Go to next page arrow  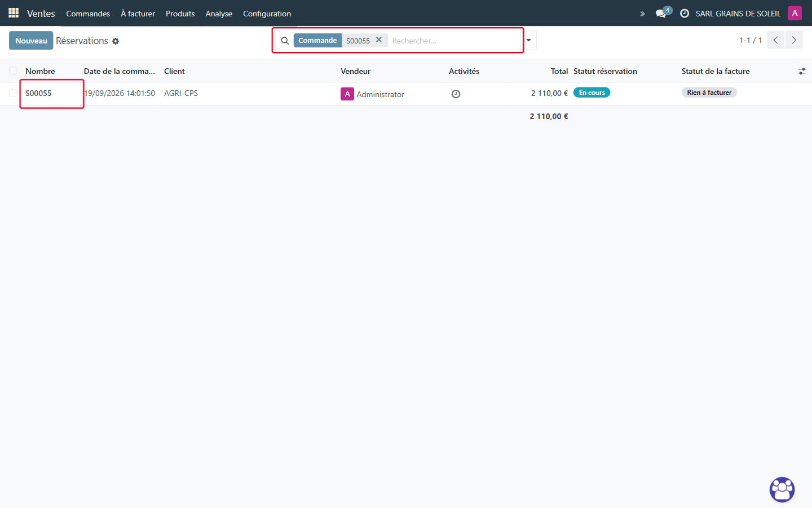(x=794, y=40)
